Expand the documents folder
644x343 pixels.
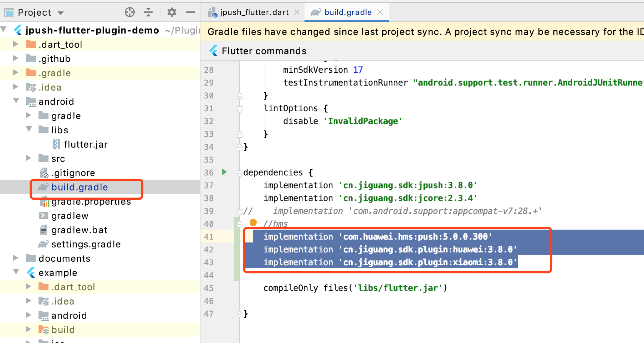click(16, 258)
